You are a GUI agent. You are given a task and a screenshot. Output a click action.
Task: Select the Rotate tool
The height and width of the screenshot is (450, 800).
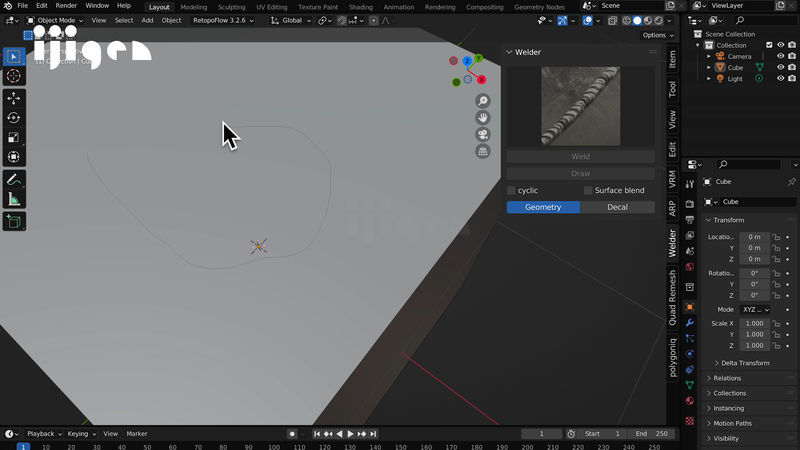pos(14,118)
